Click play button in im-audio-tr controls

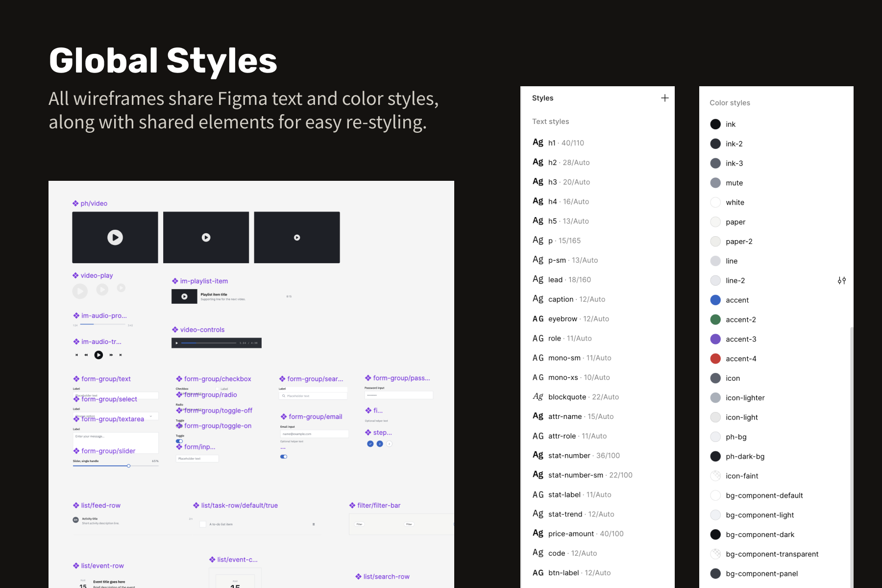(98, 355)
